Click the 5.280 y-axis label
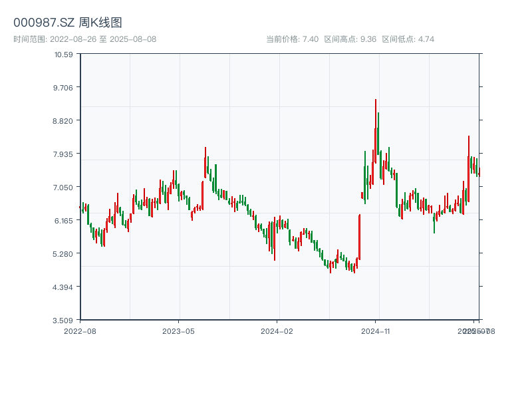The width and height of the screenshot is (532, 399). [x=63, y=254]
